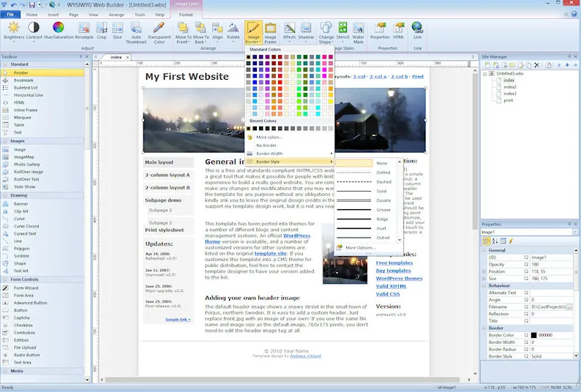Viewport: 581px width, 392px height.
Task: Click the WordPress themes link
Action: pyautogui.click(x=399, y=278)
